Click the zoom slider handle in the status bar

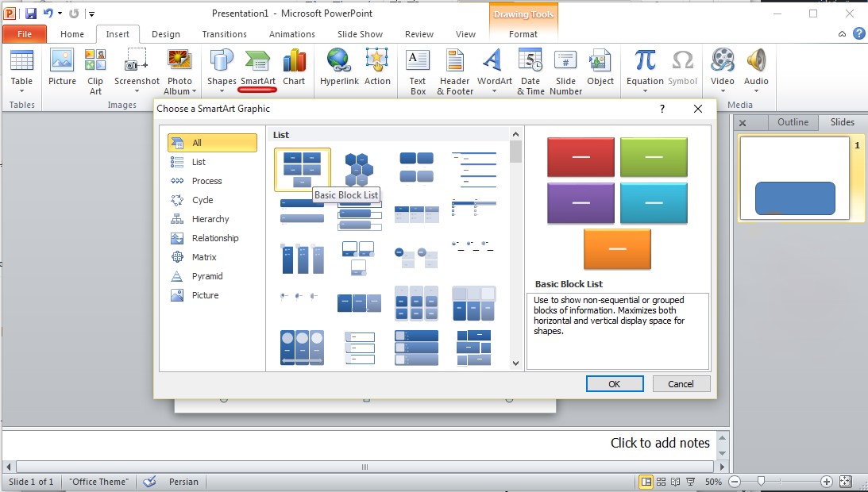point(761,482)
